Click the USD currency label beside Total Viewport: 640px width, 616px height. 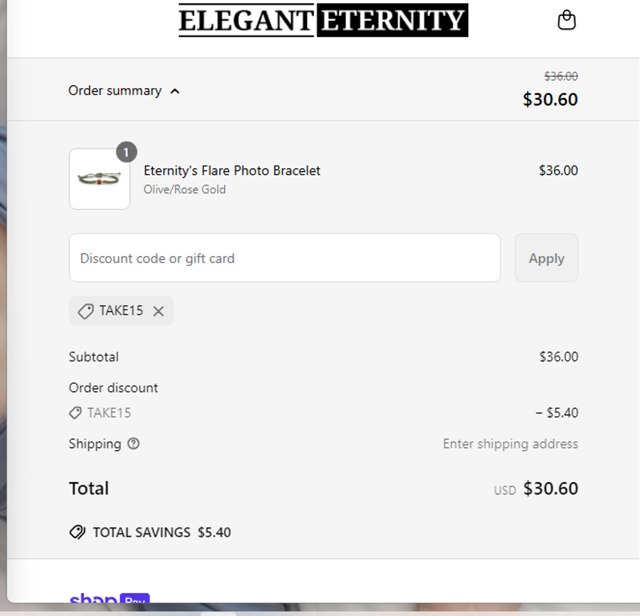(x=504, y=491)
